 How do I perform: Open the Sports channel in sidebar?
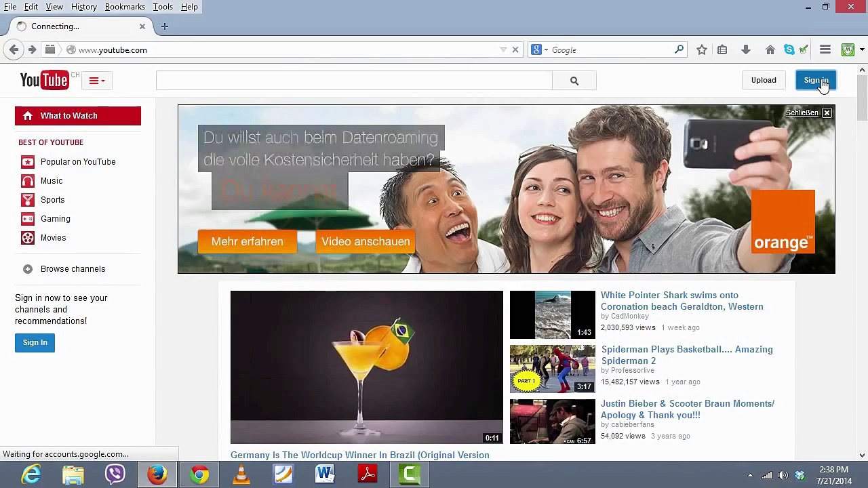click(x=53, y=200)
